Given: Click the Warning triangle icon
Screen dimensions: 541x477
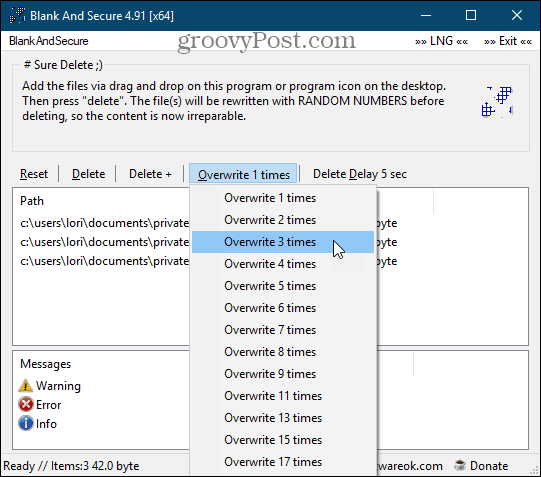Looking at the screenshot, I should (x=26, y=386).
